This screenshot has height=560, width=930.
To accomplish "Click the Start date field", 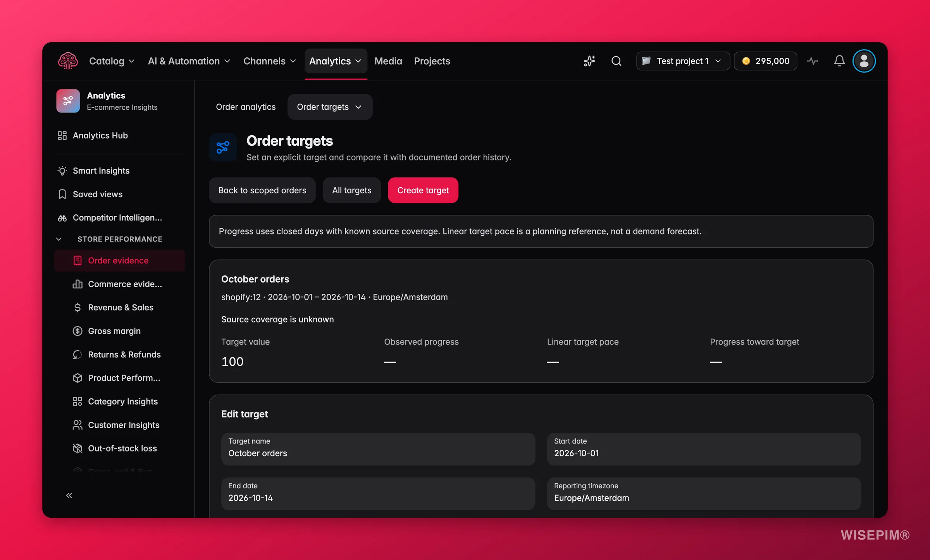I will tap(704, 449).
